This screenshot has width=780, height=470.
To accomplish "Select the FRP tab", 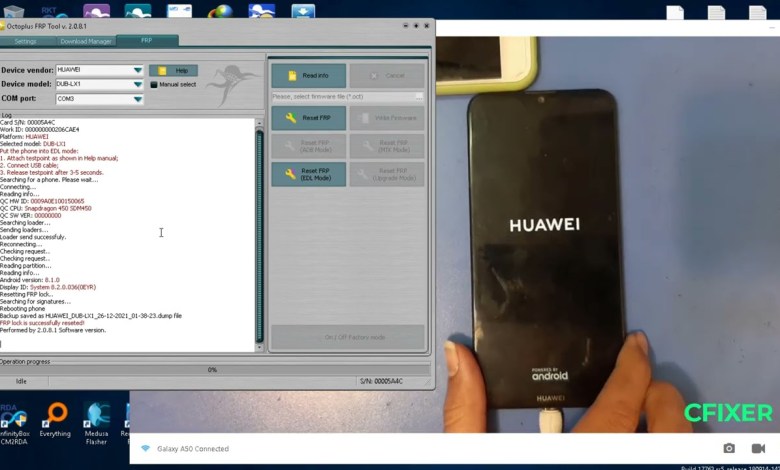I will [x=146, y=41].
